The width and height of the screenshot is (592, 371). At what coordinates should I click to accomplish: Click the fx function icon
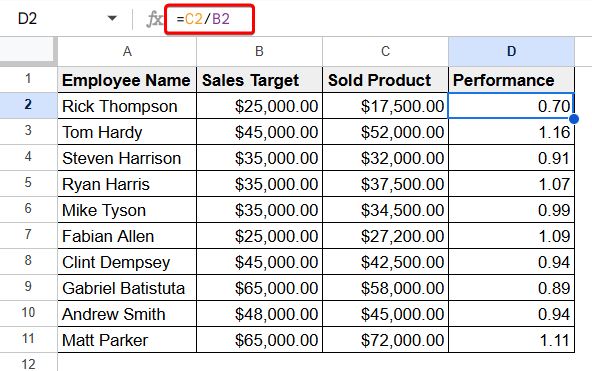tap(154, 19)
